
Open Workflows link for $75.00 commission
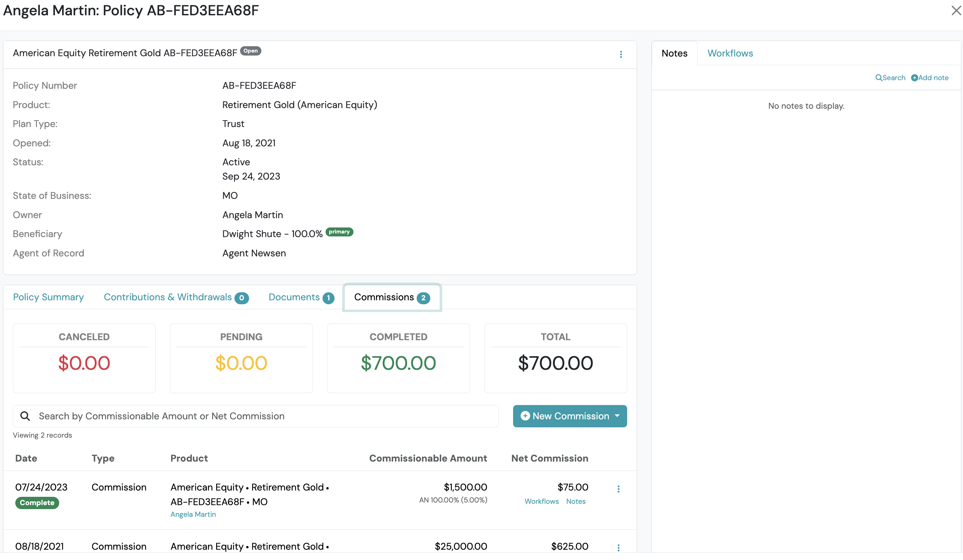click(541, 501)
